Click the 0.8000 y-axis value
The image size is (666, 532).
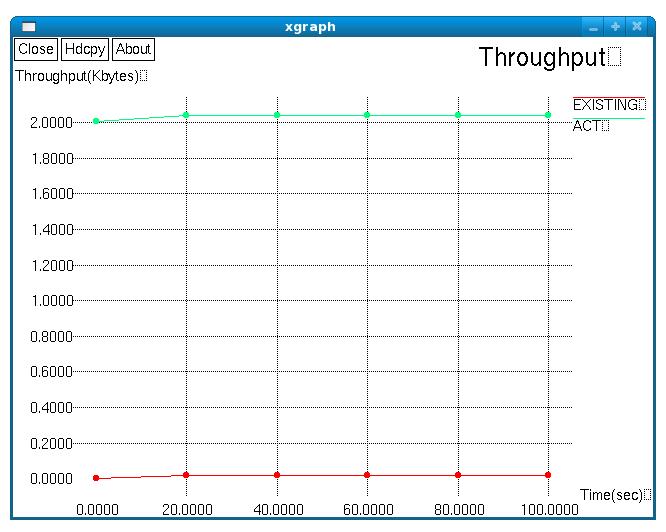pos(51,337)
